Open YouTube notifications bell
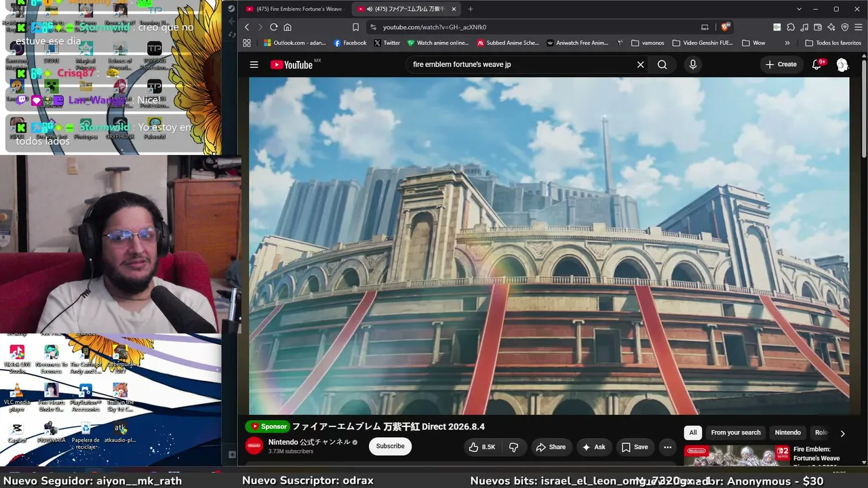The height and width of the screenshot is (488, 868). (817, 64)
